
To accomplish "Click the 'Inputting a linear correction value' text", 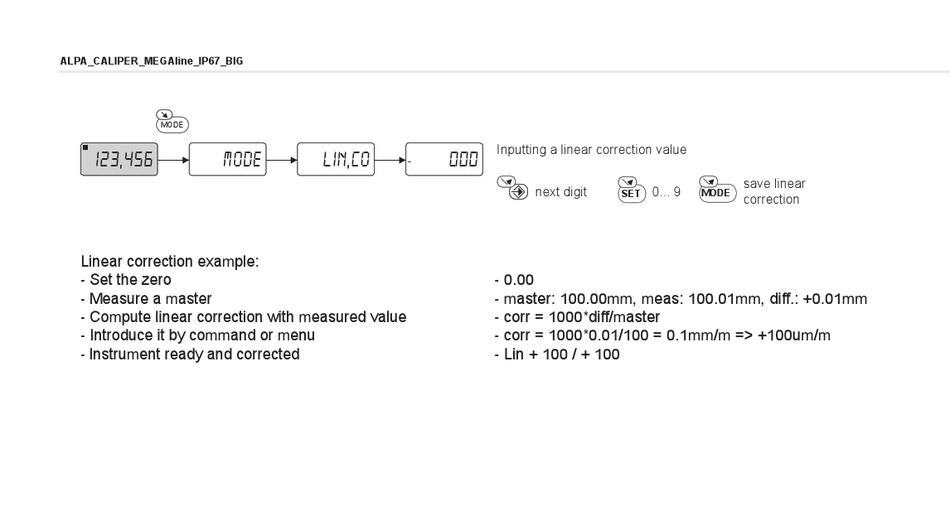I will [591, 150].
